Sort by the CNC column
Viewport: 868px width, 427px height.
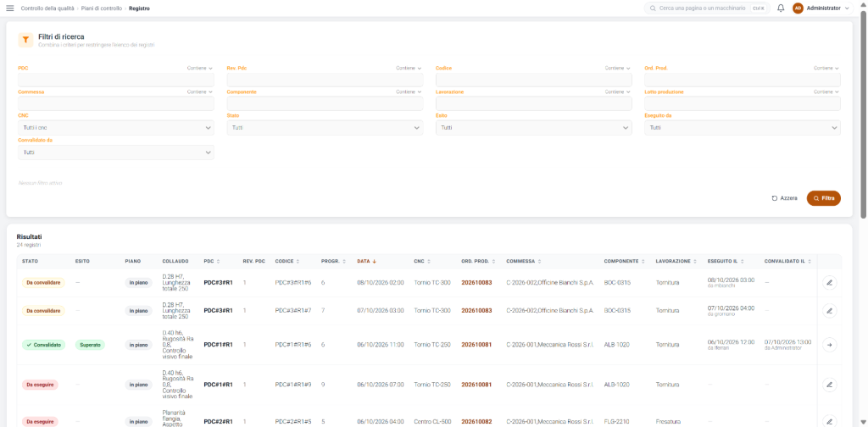tap(423, 261)
